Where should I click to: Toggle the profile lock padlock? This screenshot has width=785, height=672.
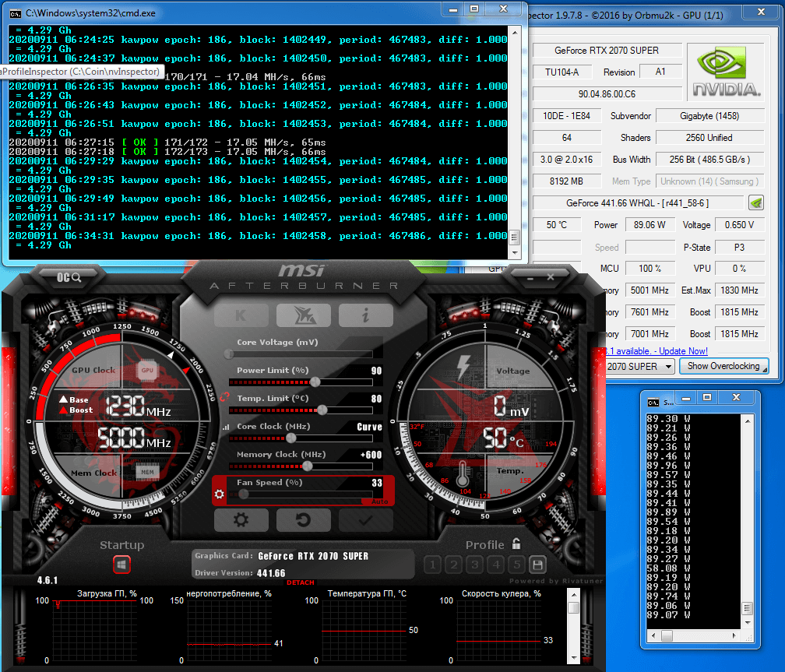coord(516,544)
